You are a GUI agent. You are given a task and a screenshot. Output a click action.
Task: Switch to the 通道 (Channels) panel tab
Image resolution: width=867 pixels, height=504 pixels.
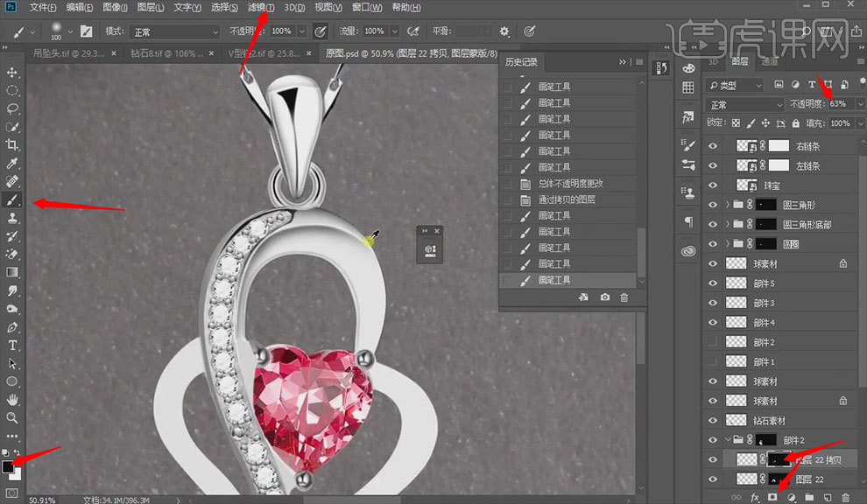pos(769,62)
